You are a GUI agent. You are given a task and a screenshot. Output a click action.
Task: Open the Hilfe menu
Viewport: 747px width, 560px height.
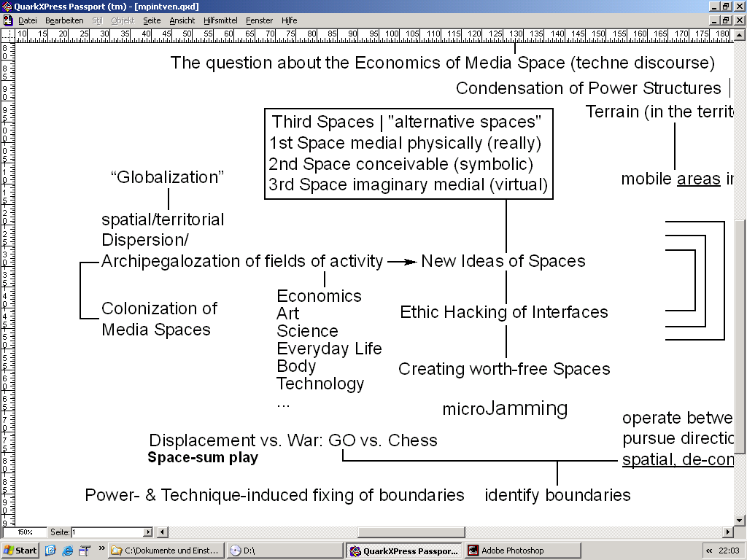pyautogui.click(x=289, y=20)
